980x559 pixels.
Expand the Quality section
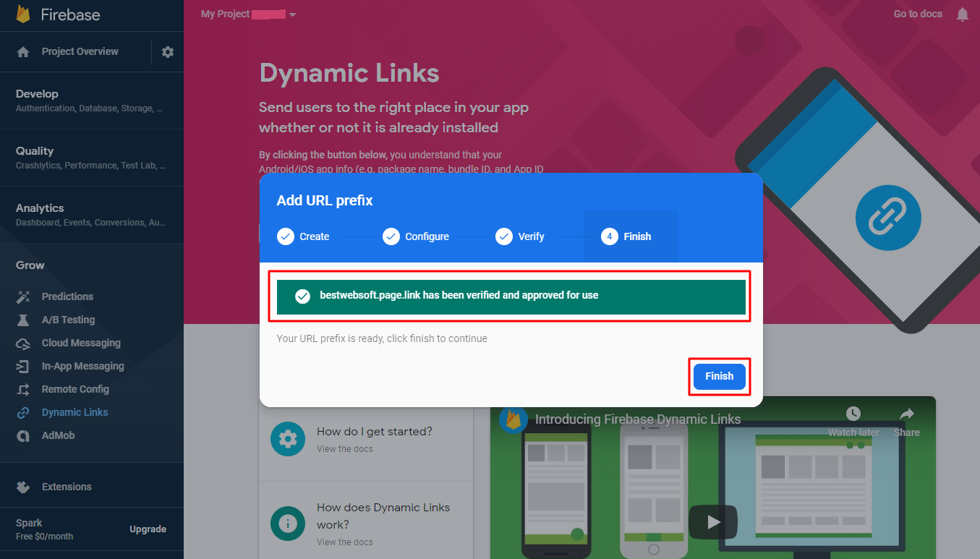click(92, 158)
